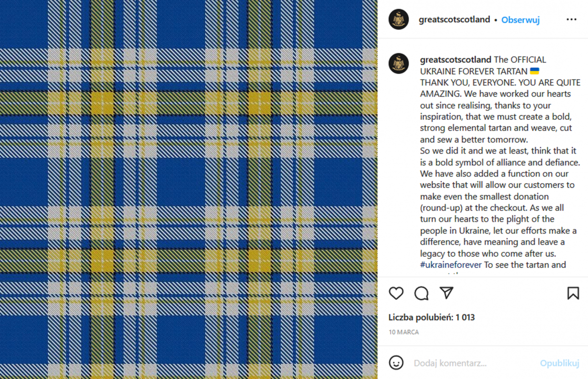Follow the account via Obserwuj
This screenshot has height=379, width=588.
tap(520, 20)
